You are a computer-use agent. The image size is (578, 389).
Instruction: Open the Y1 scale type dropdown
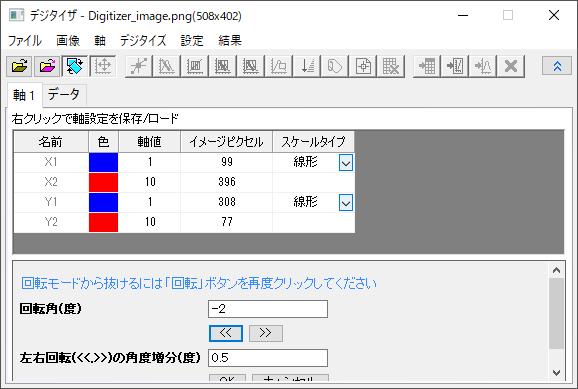[346, 203]
